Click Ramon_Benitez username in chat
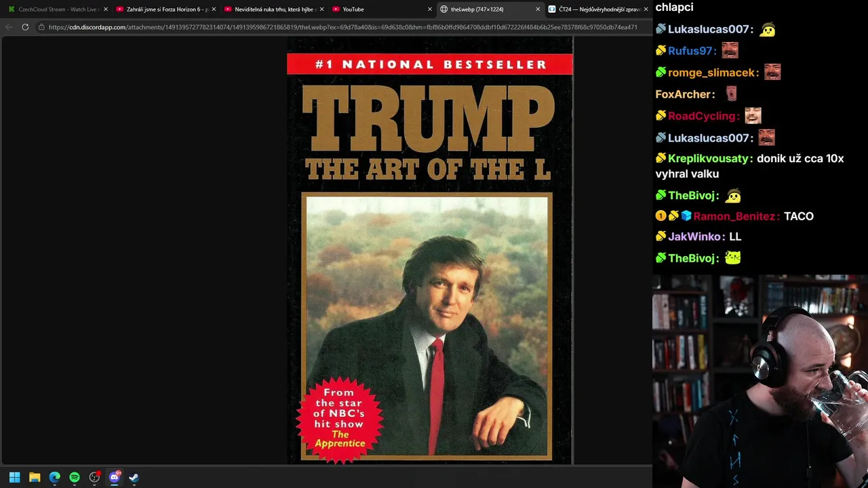The width and height of the screenshot is (868, 488). [x=734, y=216]
